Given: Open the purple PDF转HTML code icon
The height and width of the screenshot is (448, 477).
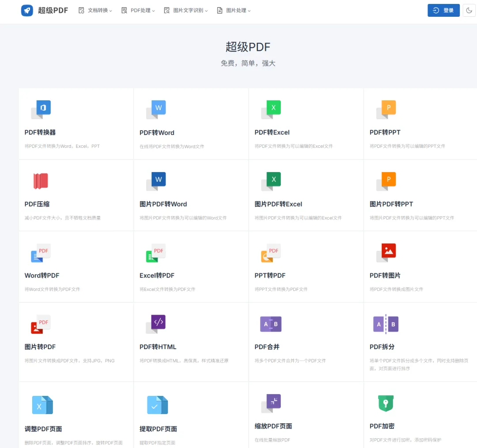Looking at the screenshot, I should pos(156,324).
